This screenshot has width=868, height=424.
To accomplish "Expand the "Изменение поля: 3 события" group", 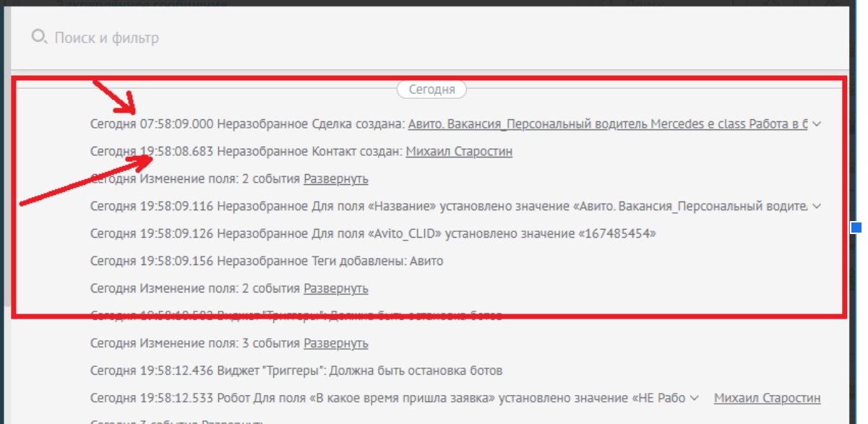I will tap(335, 343).
